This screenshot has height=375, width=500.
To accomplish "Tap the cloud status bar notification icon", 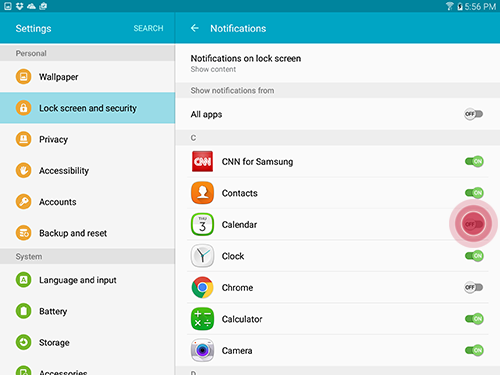I will 31,6.
